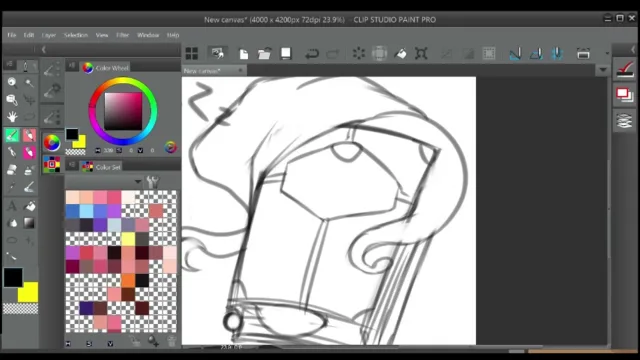Select the black main color in Color Wheel panel
Viewport: 640px width, 360px height.
72,134
